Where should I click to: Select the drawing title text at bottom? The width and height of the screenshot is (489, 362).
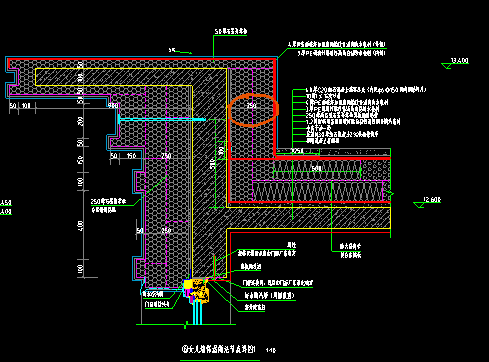coord(219,349)
